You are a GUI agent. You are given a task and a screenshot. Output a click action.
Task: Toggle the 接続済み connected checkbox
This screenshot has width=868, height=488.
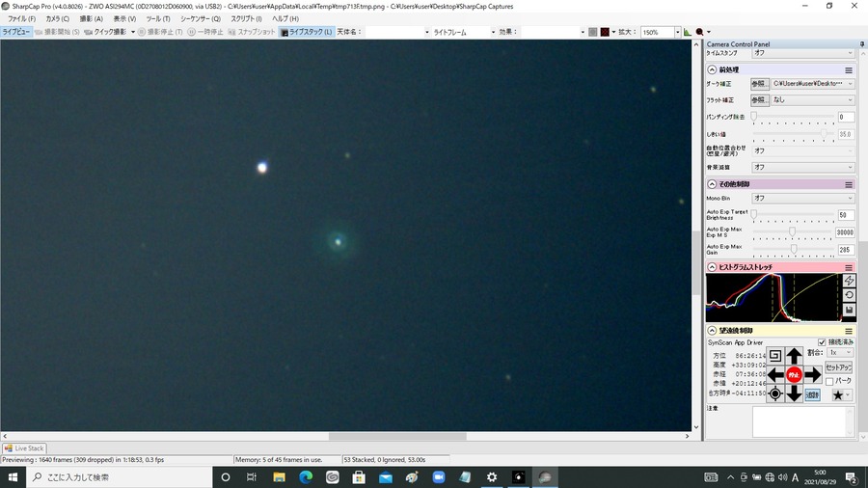tap(822, 342)
